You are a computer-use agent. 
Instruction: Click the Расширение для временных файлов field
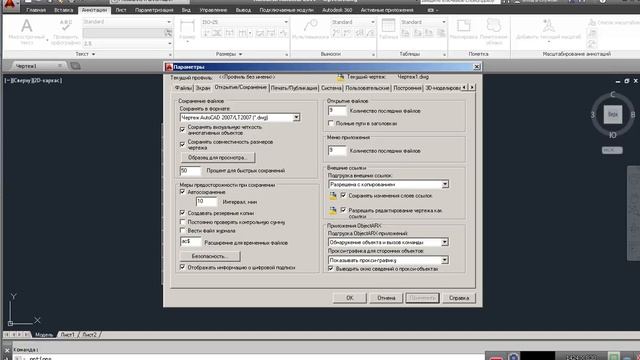pos(191,242)
